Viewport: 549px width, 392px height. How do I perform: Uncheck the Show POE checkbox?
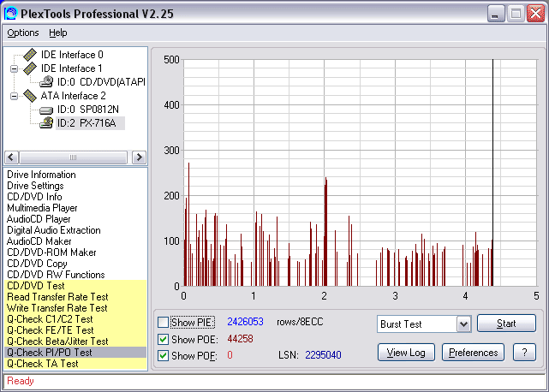coord(164,339)
